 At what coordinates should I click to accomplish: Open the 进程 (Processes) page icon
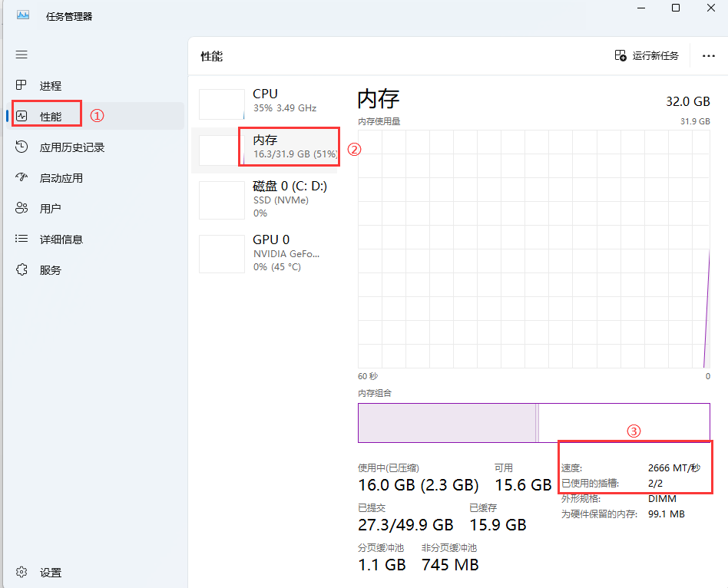(22, 86)
